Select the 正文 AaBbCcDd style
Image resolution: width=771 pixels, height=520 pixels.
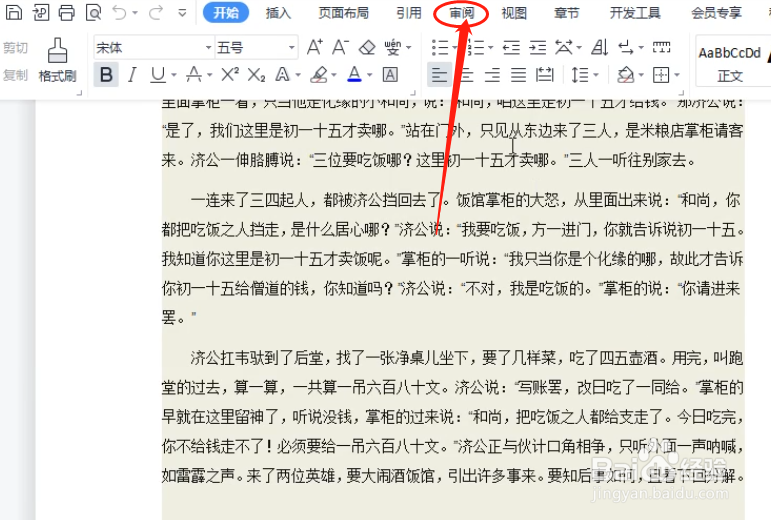pyautogui.click(x=730, y=63)
